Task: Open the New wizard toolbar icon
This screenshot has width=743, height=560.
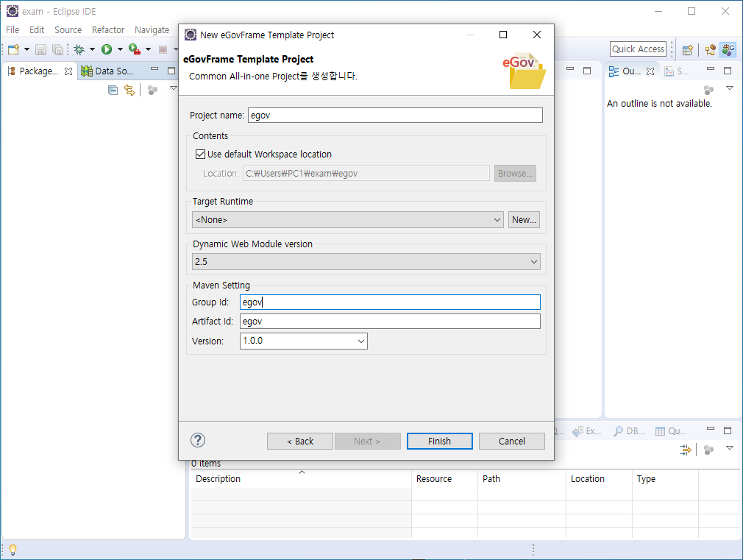Action: pos(13,49)
